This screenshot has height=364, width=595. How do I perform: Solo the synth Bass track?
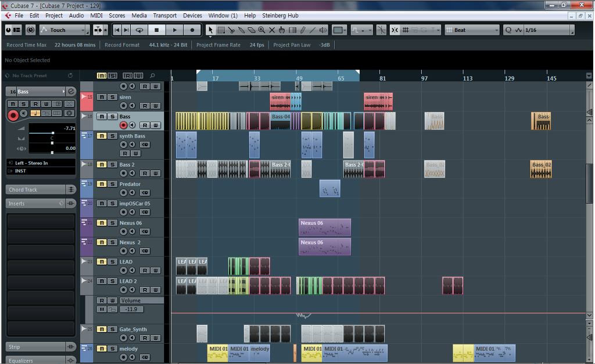click(x=112, y=136)
